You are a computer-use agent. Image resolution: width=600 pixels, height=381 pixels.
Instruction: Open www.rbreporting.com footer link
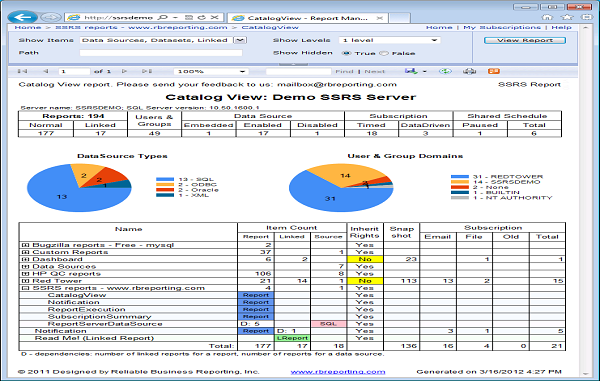pyautogui.click(x=338, y=372)
